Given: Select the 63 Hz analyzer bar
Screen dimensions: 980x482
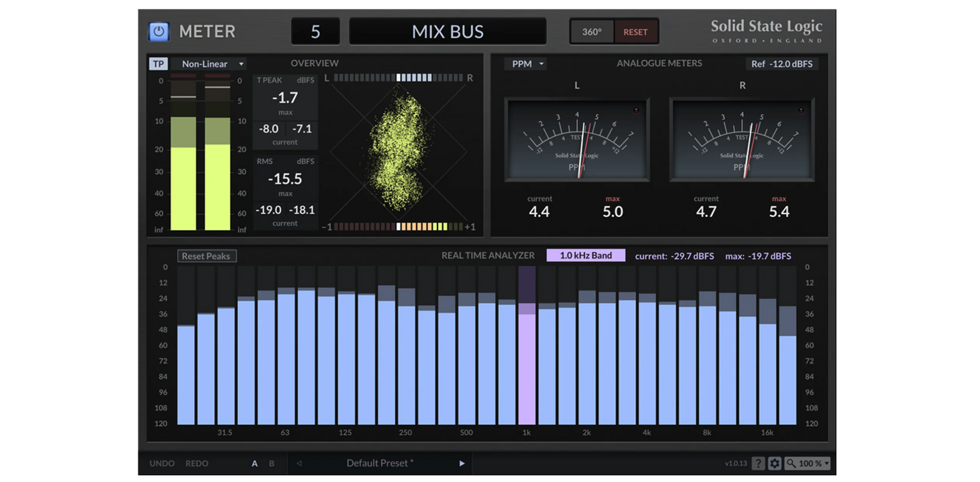Looking at the screenshot, I should [x=286, y=346].
